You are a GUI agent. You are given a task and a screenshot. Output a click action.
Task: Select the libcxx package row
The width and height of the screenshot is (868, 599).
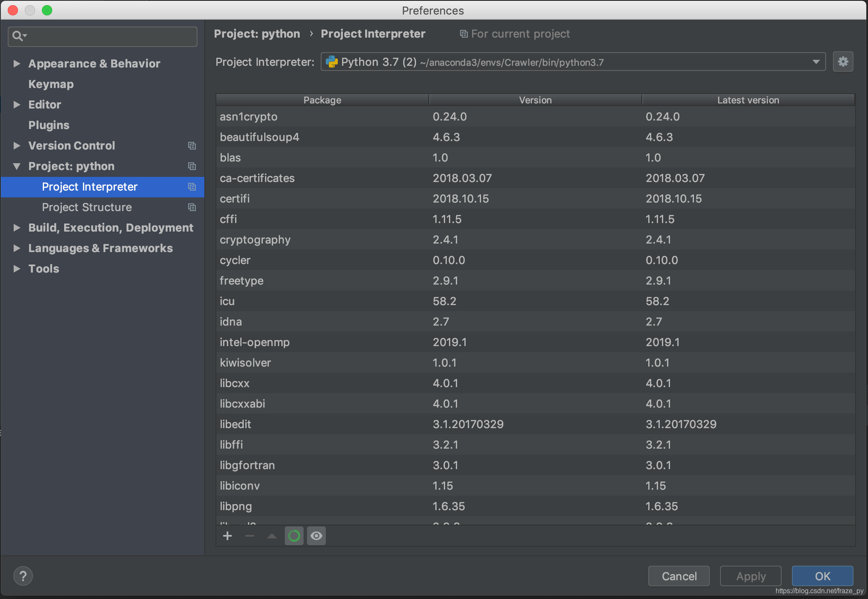(535, 383)
